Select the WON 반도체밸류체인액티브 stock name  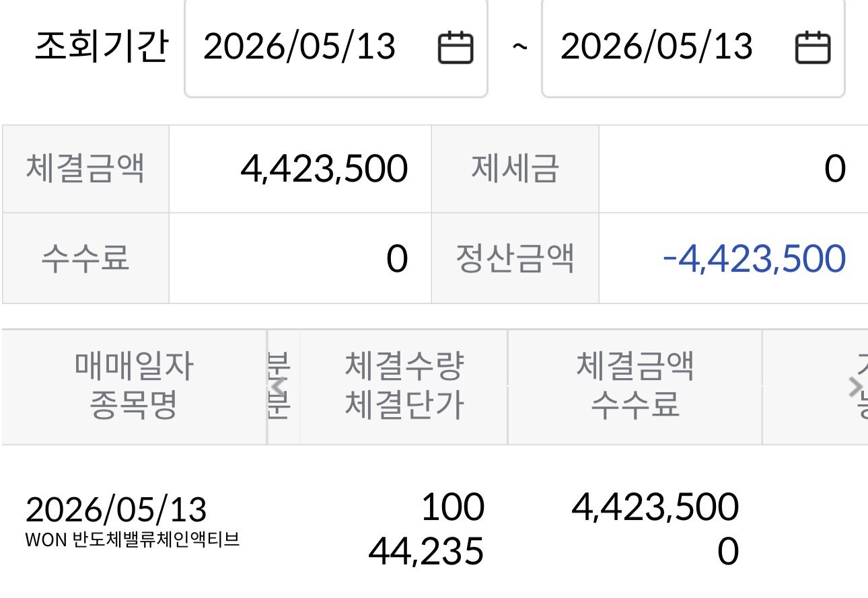(x=133, y=540)
